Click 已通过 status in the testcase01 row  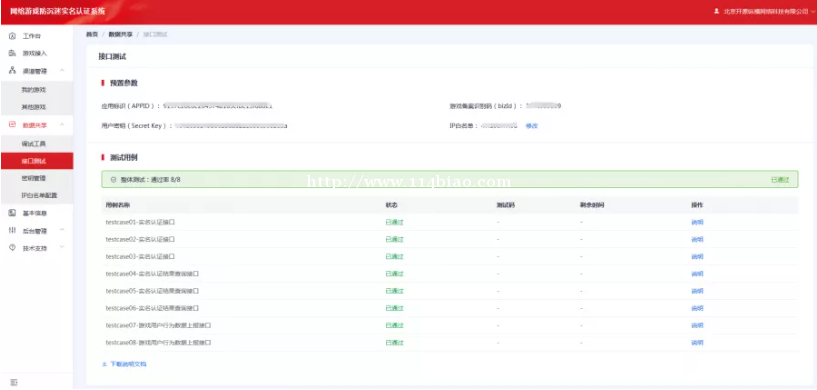tap(394, 222)
